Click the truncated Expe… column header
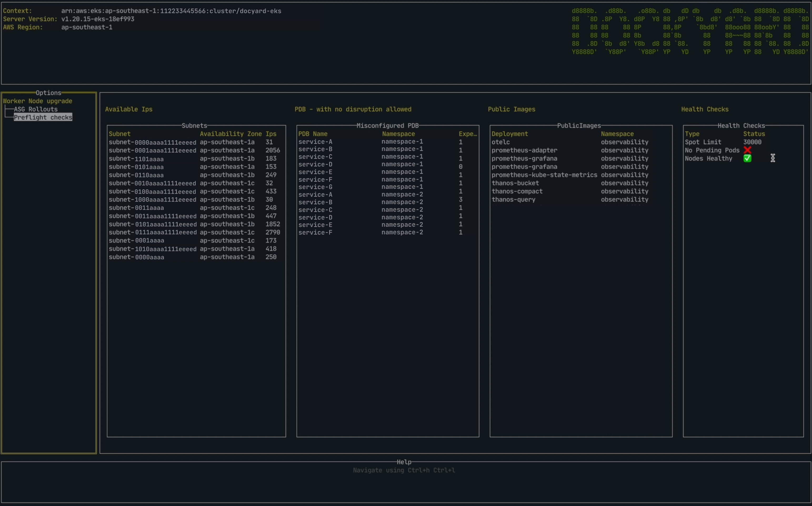Screen dimensions: 812x506 click(468, 134)
